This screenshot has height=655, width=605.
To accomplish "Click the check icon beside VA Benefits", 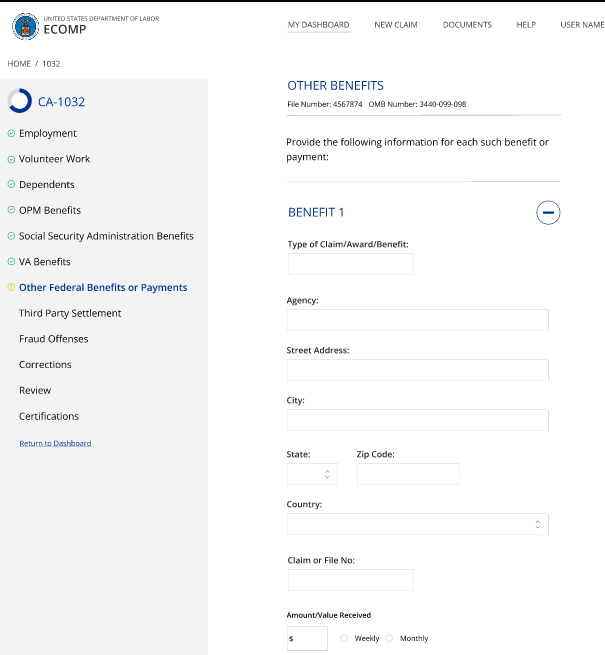I will (11, 262).
